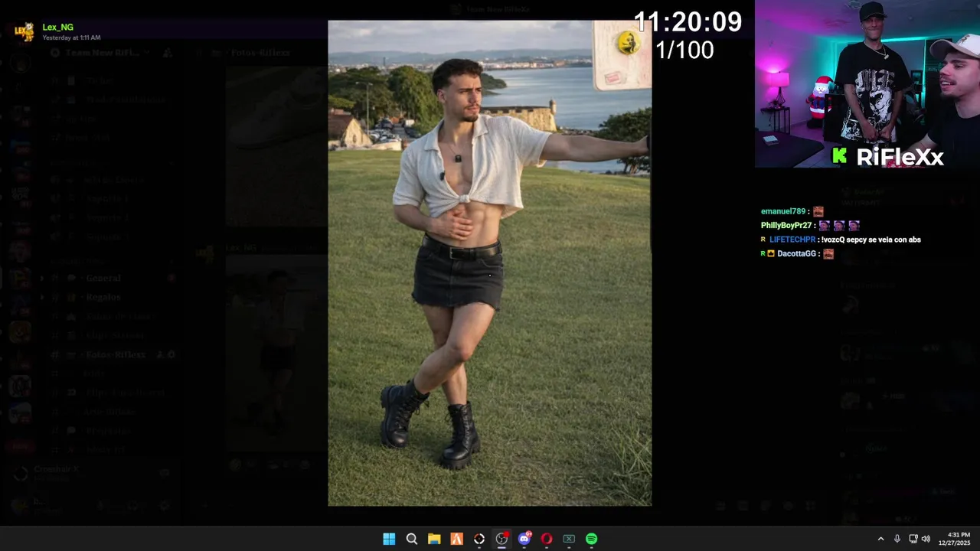
Task: Open Spotify from the taskbar
Action: (592, 539)
